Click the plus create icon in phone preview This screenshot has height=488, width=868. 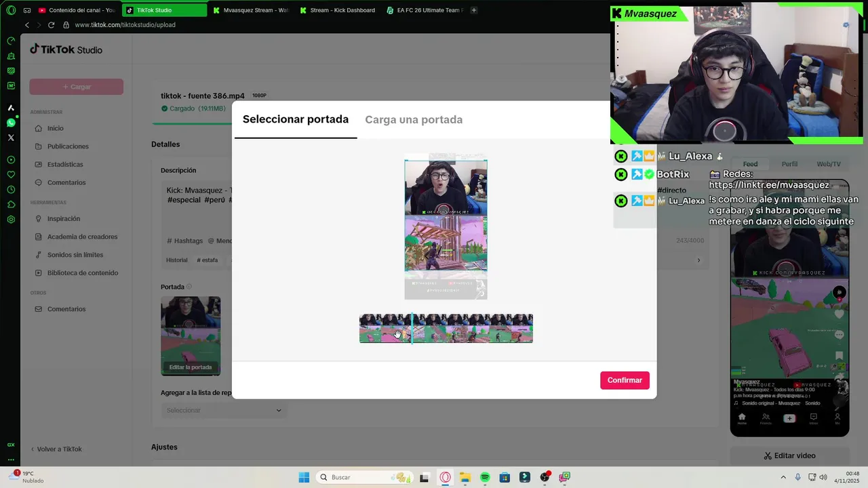point(789,419)
